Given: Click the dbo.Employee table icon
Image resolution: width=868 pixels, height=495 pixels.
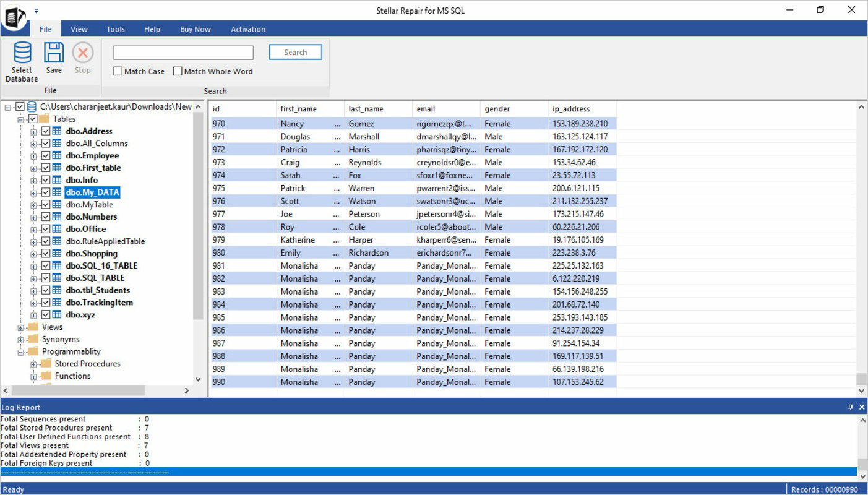Looking at the screenshot, I should click(57, 156).
